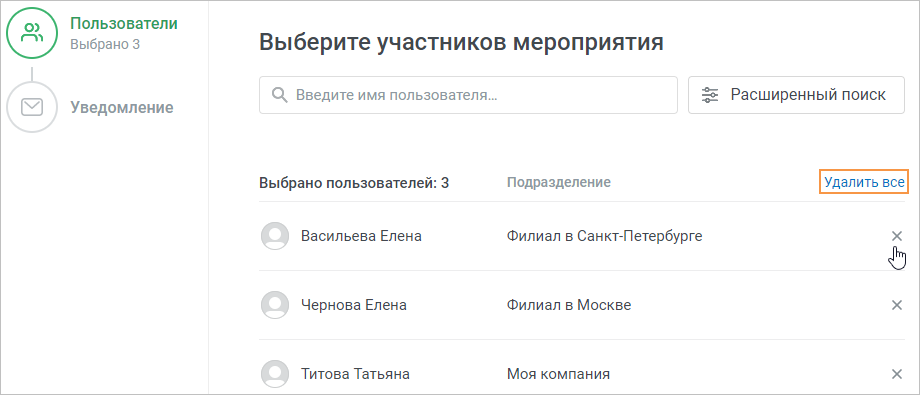Image resolution: width=920 pixels, height=395 pixels.
Task: Click the Подразделение column header
Action: pos(559,183)
